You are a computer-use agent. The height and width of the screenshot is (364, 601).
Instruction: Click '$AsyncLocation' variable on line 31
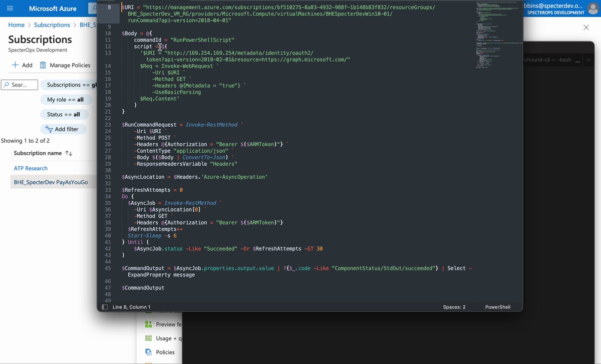pyautogui.click(x=143, y=177)
